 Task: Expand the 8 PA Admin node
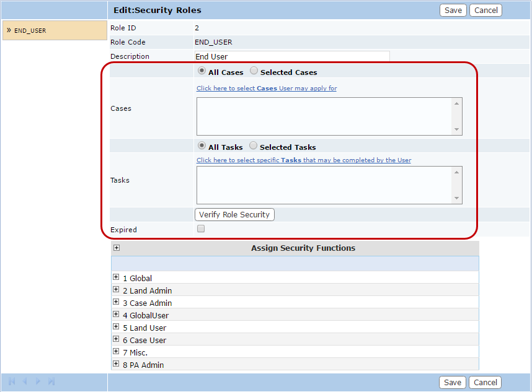click(x=116, y=364)
